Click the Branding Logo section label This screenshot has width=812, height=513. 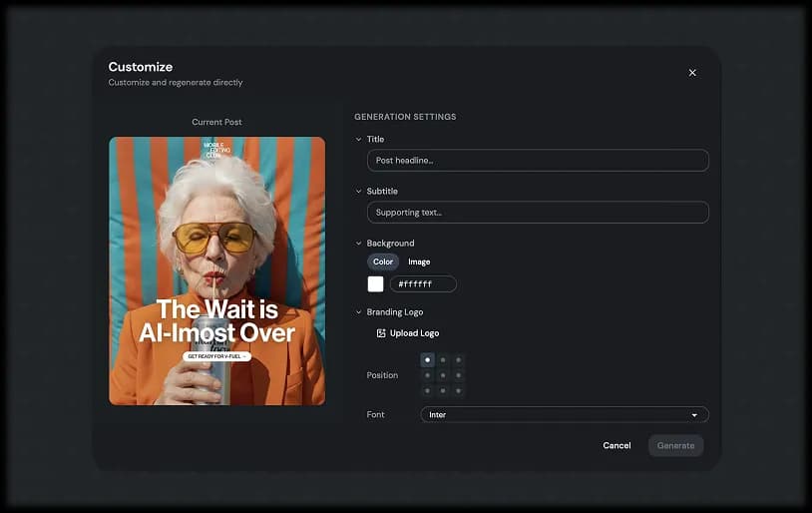tap(395, 312)
